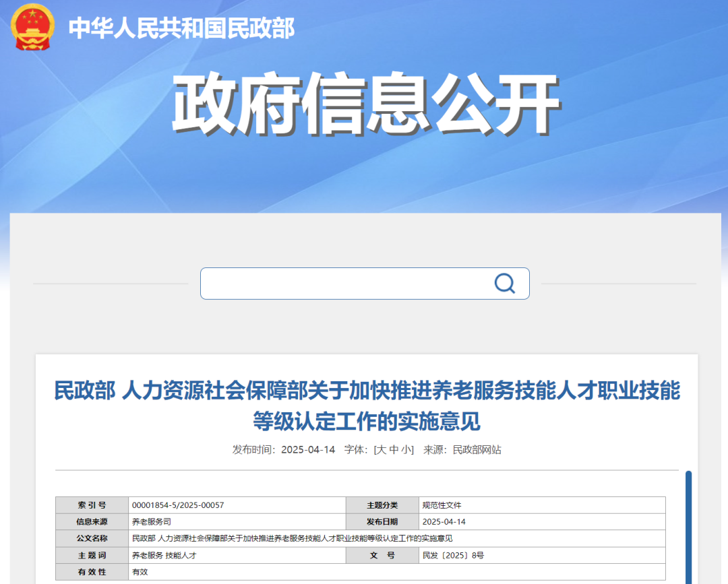The width and height of the screenshot is (728, 584).
Task: Click the 发布日期 table value 2025-04-14
Action: (x=444, y=522)
